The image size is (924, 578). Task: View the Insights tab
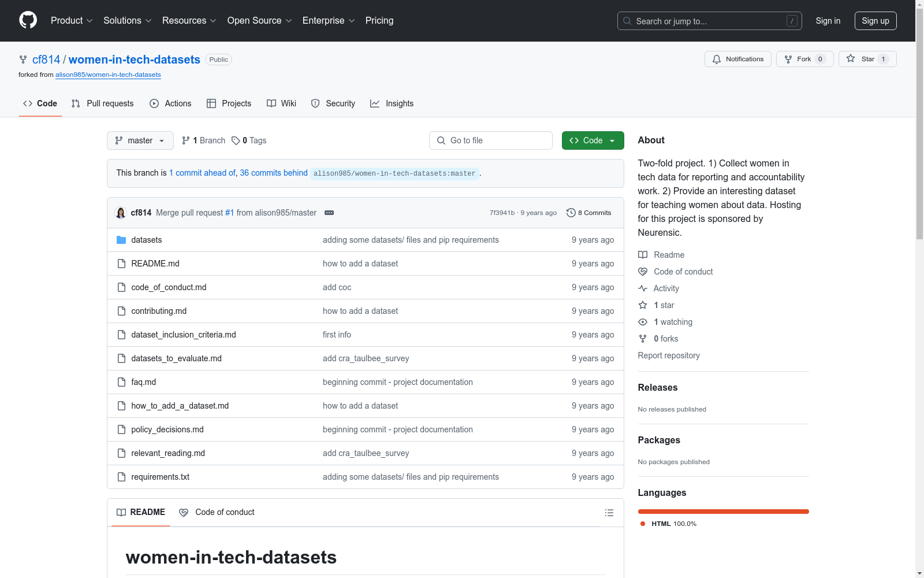(392, 103)
